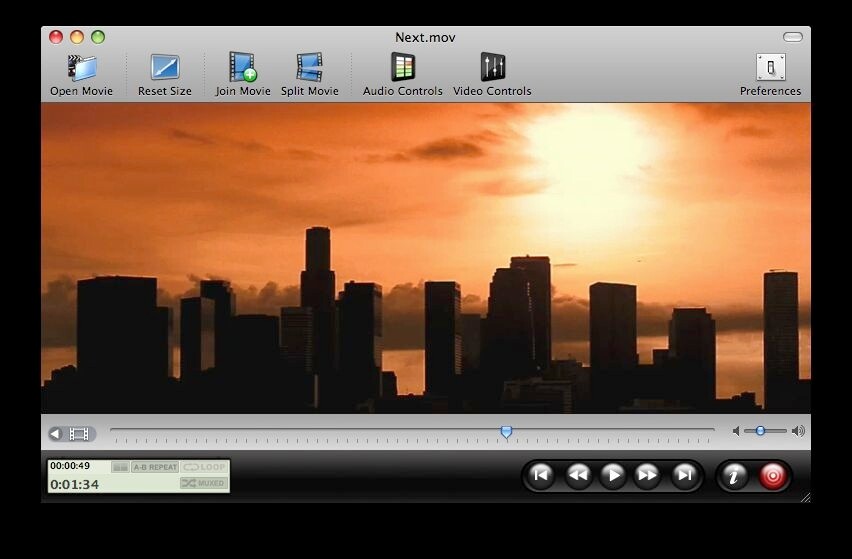852x559 pixels.
Task: Click the volume slider knob
Action: [760, 431]
